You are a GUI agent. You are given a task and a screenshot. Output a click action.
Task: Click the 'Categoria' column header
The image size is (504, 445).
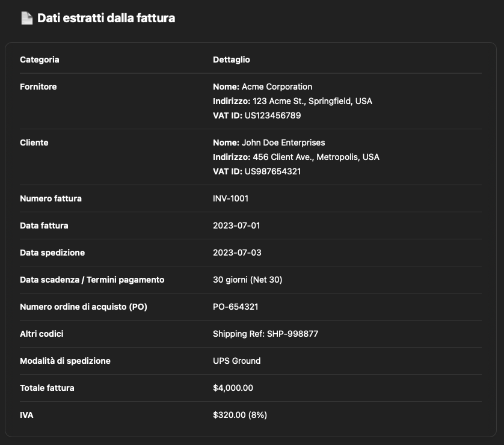[x=40, y=60]
